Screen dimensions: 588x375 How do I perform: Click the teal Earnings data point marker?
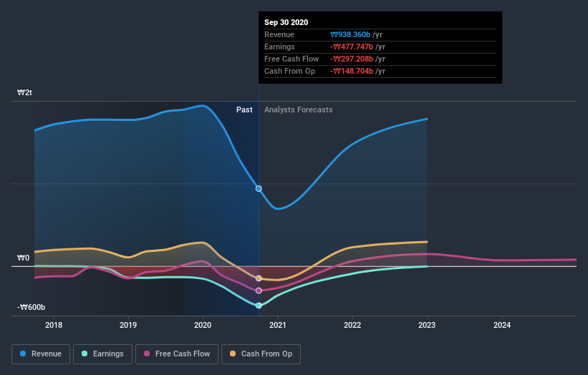tap(259, 306)
